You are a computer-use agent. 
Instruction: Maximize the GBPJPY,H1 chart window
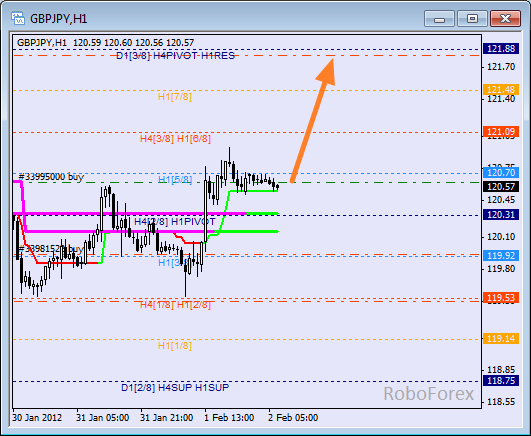(472, 18)
